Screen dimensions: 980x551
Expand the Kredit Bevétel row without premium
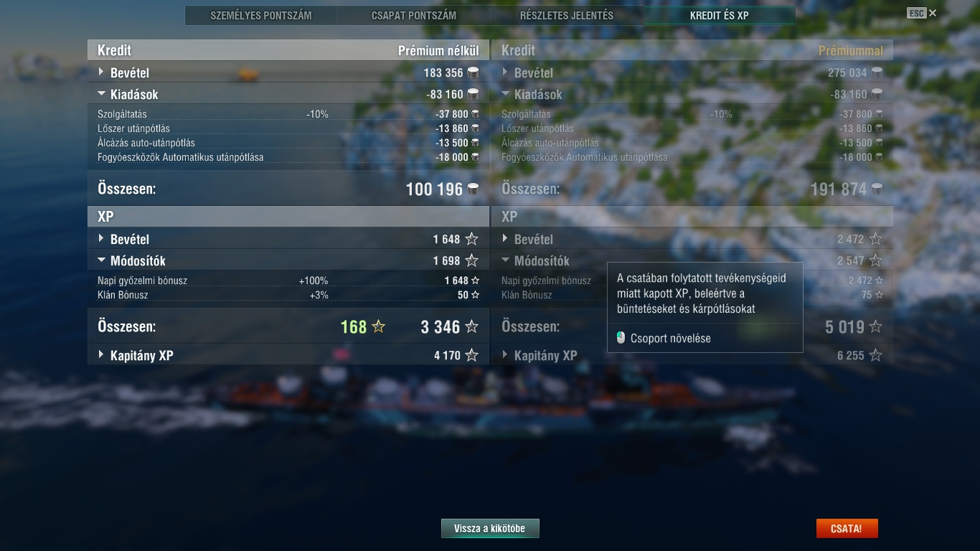point(288,72)
